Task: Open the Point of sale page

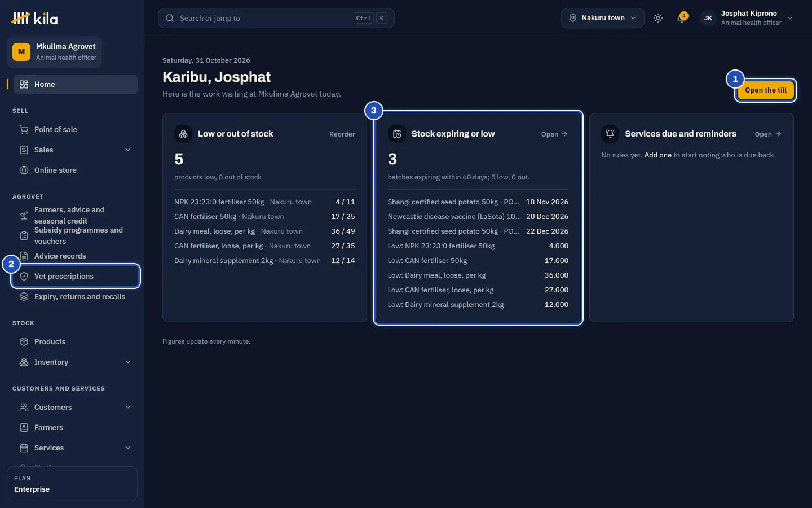Action: click(x=76, y=129)
